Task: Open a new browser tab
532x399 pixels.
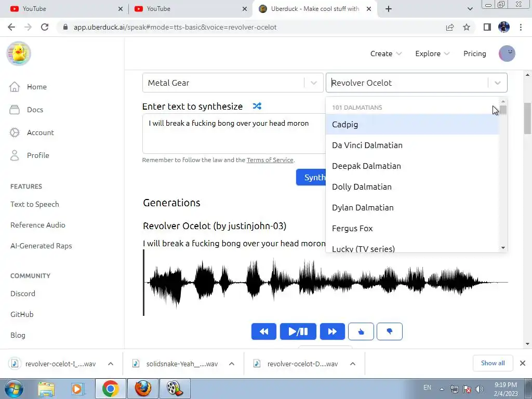Action: click(x=389, y=9)
